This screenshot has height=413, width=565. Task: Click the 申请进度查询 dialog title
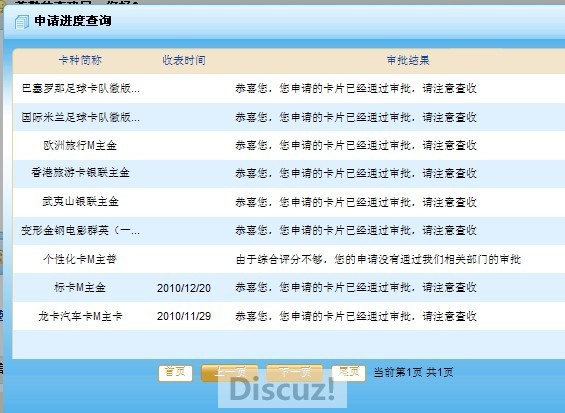point(73,21)
